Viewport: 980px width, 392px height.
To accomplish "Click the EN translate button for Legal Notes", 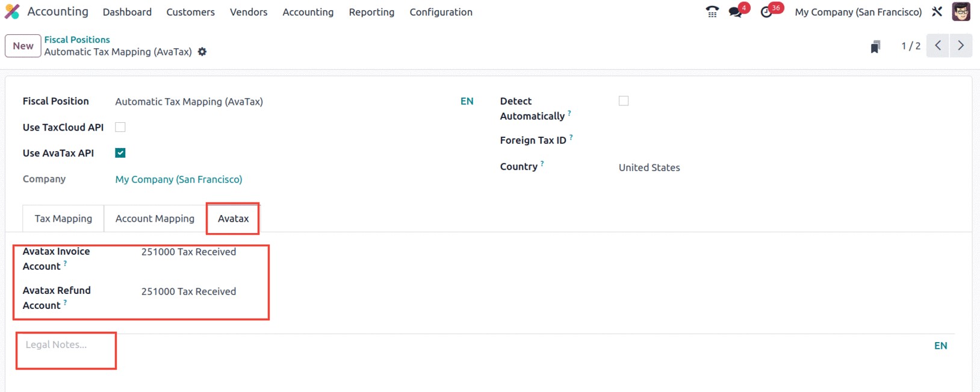I will pyautogui.click(x=940, y=346).
